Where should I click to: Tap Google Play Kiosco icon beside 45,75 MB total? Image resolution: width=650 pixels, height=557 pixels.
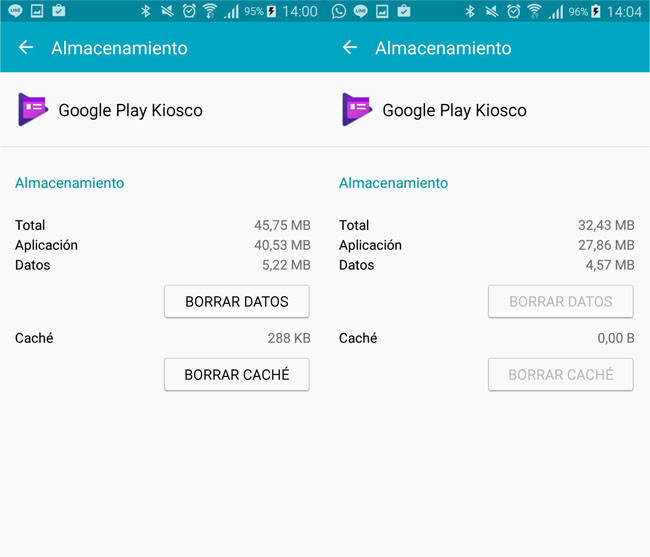(x=33, y=109)
